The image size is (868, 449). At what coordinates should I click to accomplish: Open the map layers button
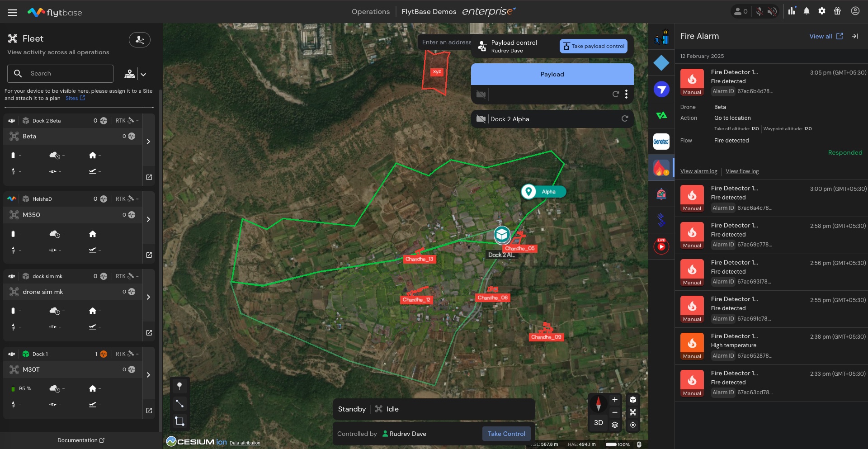coord(615,425)
